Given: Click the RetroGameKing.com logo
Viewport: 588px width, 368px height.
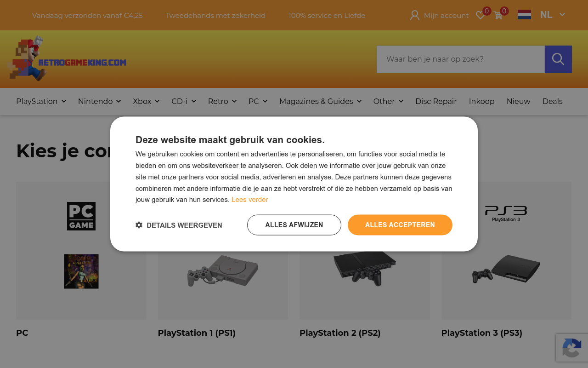Looking at the screenshot, I should (x=67, y=59).
